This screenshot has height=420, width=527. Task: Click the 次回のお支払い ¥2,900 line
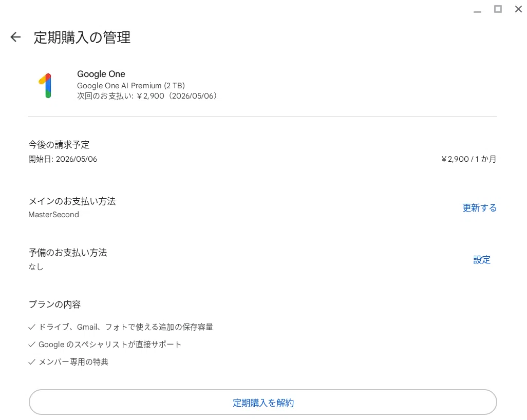tap(147, 96)
